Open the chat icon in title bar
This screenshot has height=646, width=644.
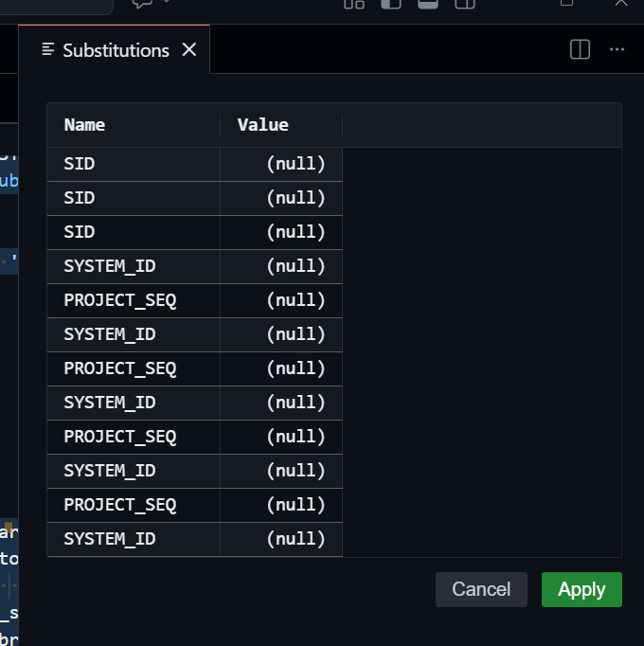click(x=141, y=3)
